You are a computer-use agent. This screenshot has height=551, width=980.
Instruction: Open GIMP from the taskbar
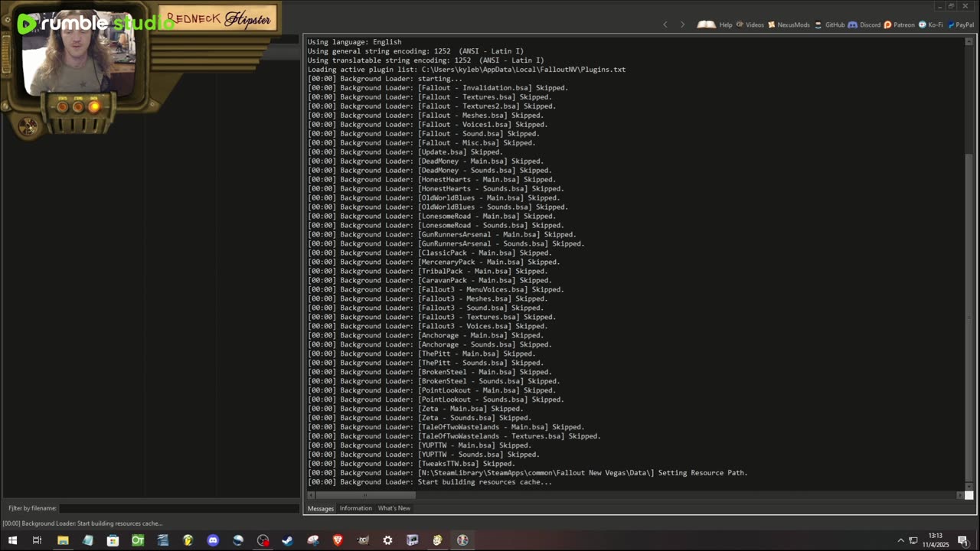pyautogui.click(x=363, y=540)
